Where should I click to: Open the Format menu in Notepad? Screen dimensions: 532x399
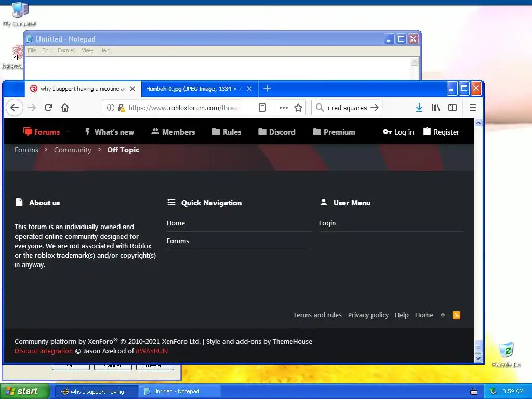click(66, 50)
